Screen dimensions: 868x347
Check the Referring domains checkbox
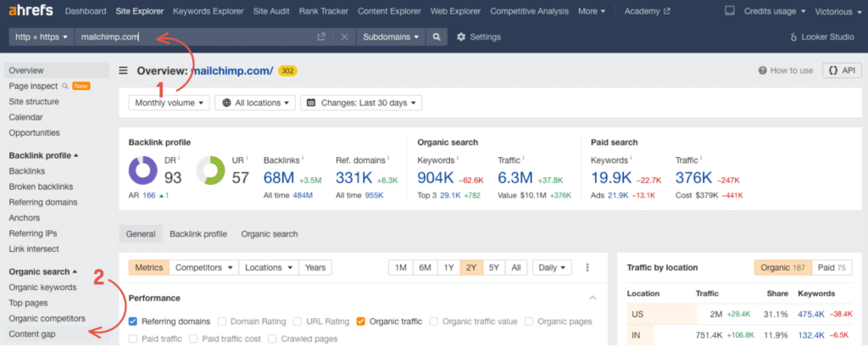(133, 321)
